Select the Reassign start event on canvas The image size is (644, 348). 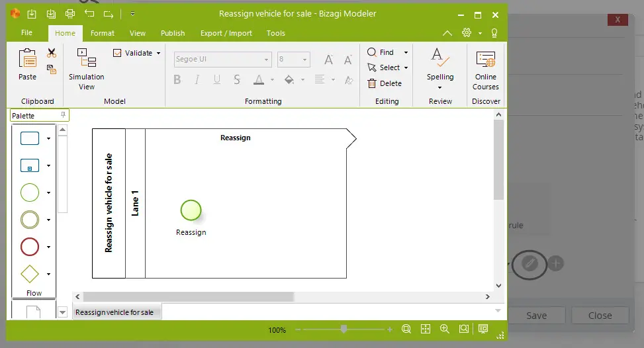coord(191,210)
